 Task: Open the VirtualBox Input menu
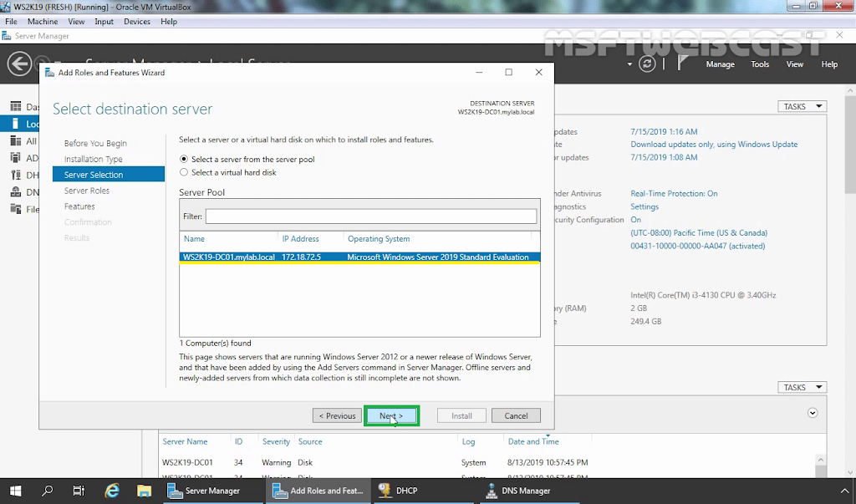104,21
